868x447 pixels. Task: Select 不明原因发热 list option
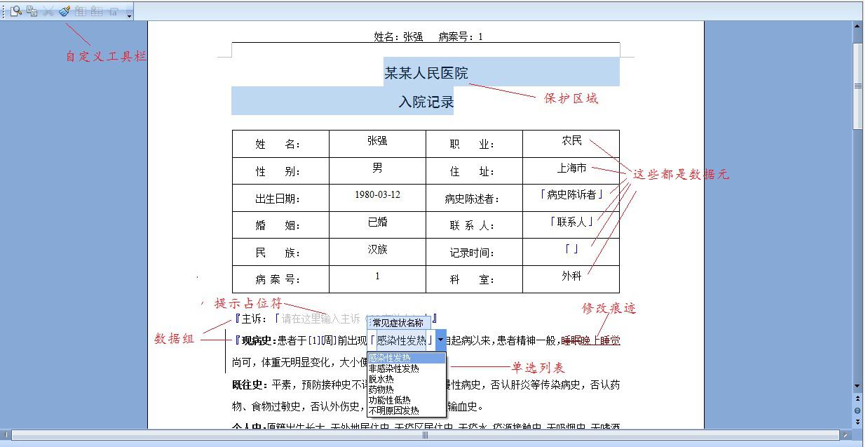(394, 411)
